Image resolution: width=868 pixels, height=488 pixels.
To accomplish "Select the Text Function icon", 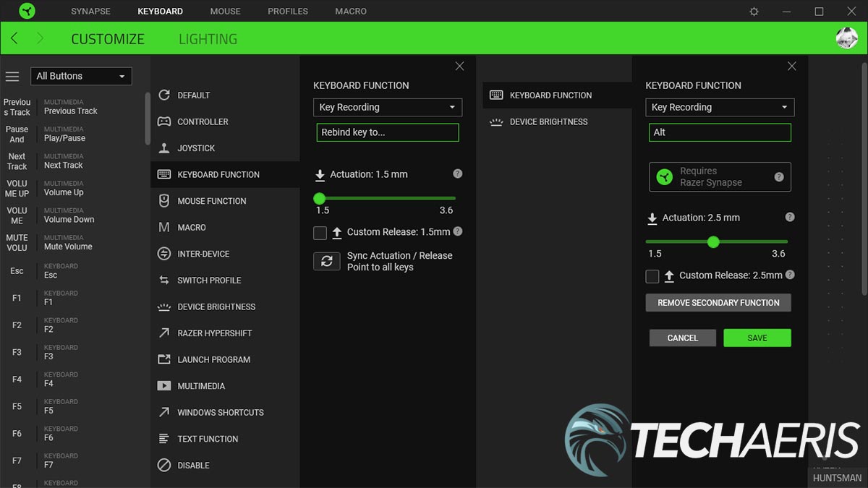I will click(164, 439).
